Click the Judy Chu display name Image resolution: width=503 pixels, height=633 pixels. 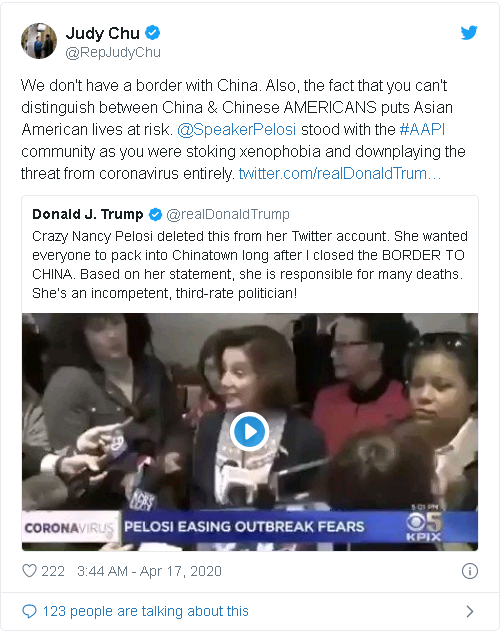(x=103, y=33)
